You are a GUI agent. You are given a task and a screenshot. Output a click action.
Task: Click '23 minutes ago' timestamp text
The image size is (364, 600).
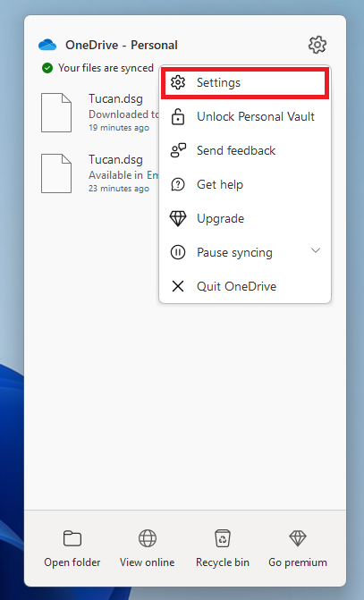[119, 189]
